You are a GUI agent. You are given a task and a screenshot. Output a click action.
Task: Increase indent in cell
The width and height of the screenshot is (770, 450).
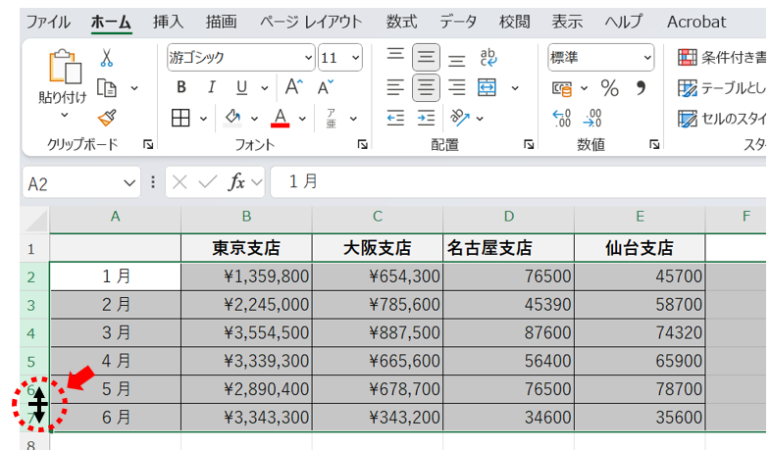[426, 118]
